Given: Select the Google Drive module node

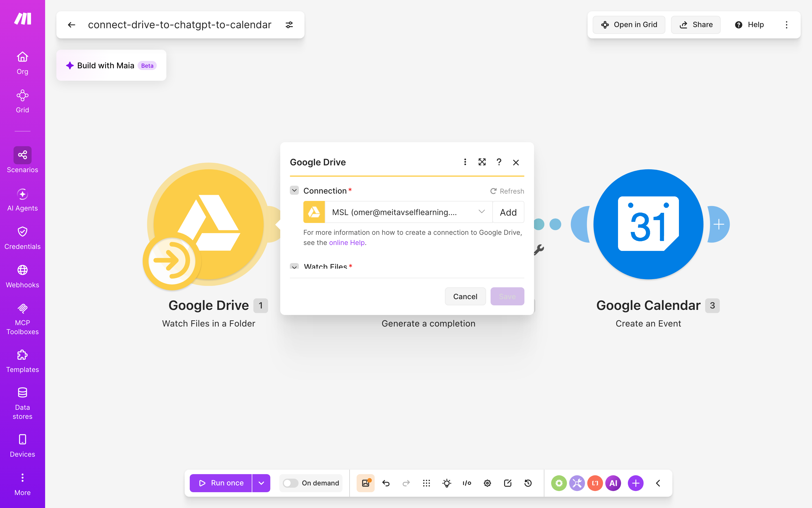Looking at the screenshot, I should [x=209, y=224].
